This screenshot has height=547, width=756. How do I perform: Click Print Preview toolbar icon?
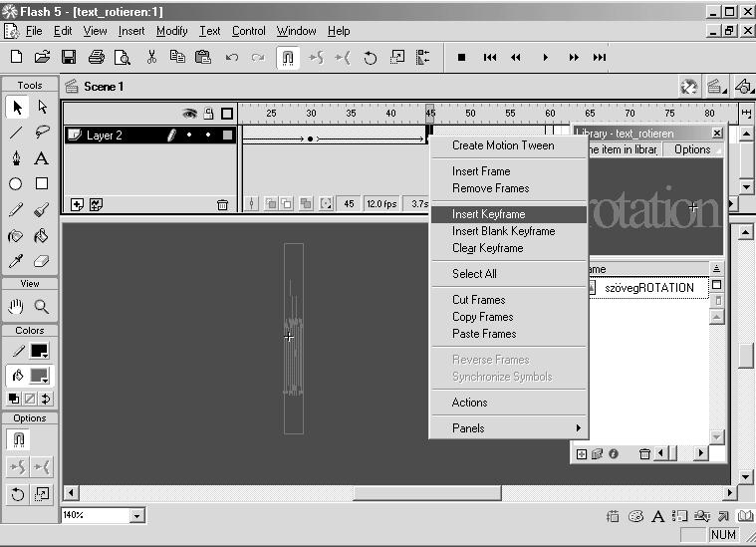point(123,58)
